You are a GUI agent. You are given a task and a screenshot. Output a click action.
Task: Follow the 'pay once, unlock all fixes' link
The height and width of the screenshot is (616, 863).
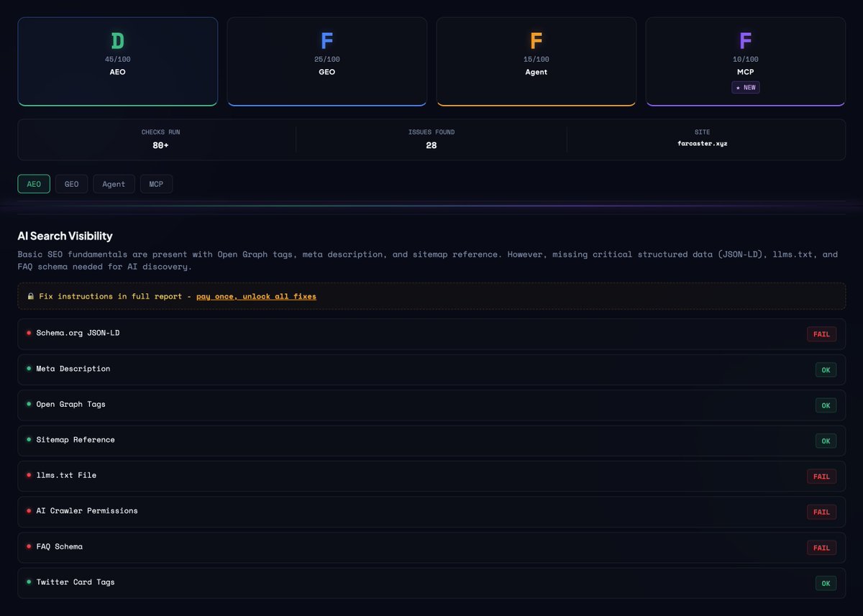(256, 296)
